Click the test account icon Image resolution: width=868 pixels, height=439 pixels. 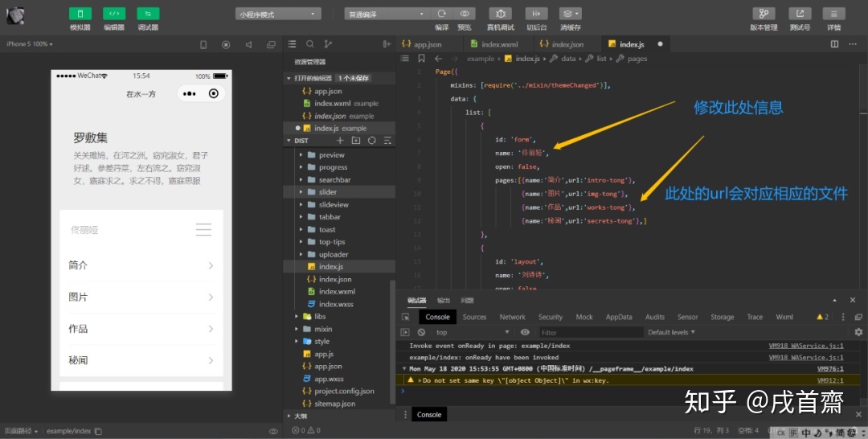click(800, 14)
